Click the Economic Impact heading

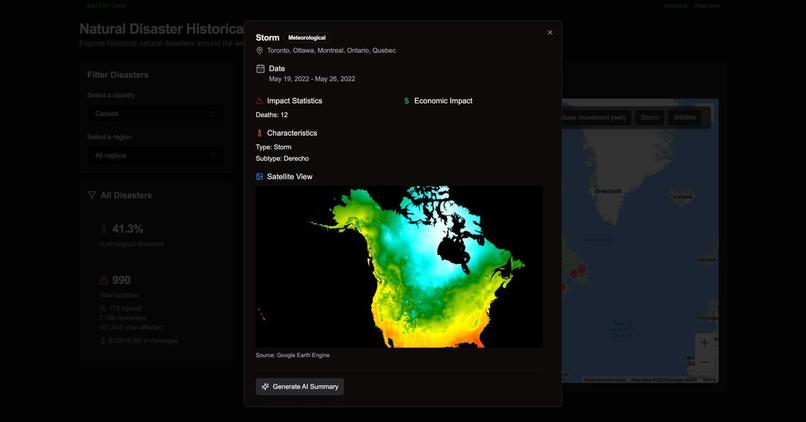pyautogui.click(x=443, y=101)
